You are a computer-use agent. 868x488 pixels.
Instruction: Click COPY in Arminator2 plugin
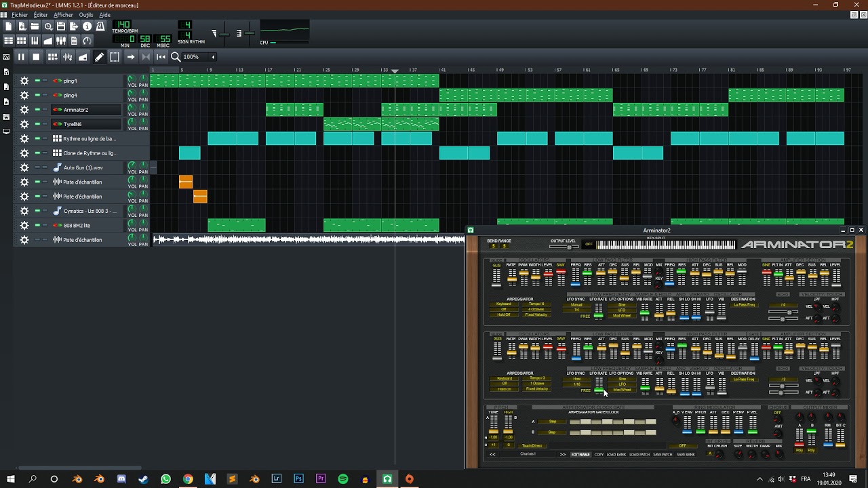tap(599, 455)
